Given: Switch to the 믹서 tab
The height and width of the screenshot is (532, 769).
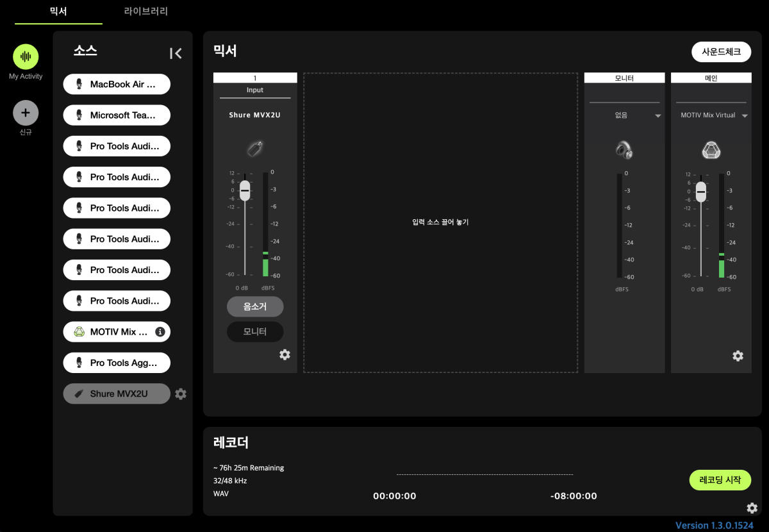Looking at the screenshot, I should [58, 12].
